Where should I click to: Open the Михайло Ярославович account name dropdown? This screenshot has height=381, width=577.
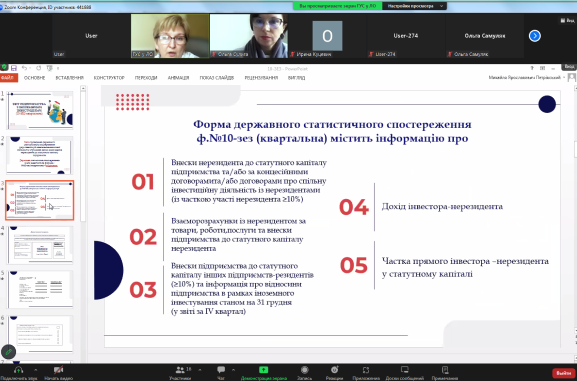pyautogui.click(x=527, y=78)
